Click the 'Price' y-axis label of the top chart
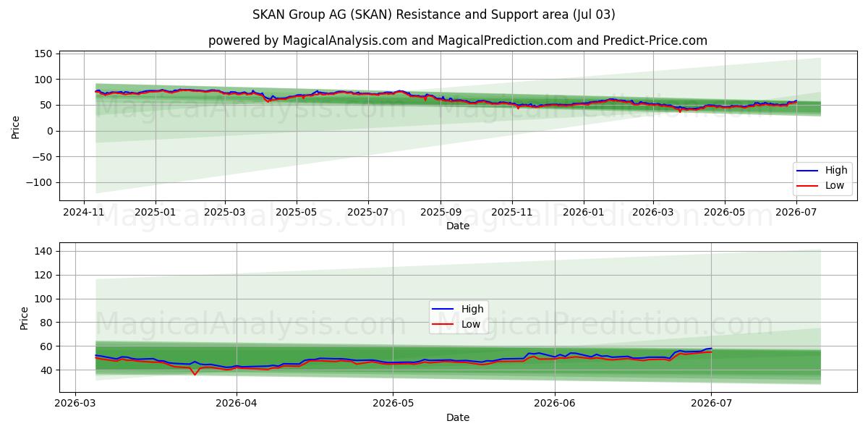The height and width of the screenshot is (434, 868). pyautogui.click(x=16, y=126)
